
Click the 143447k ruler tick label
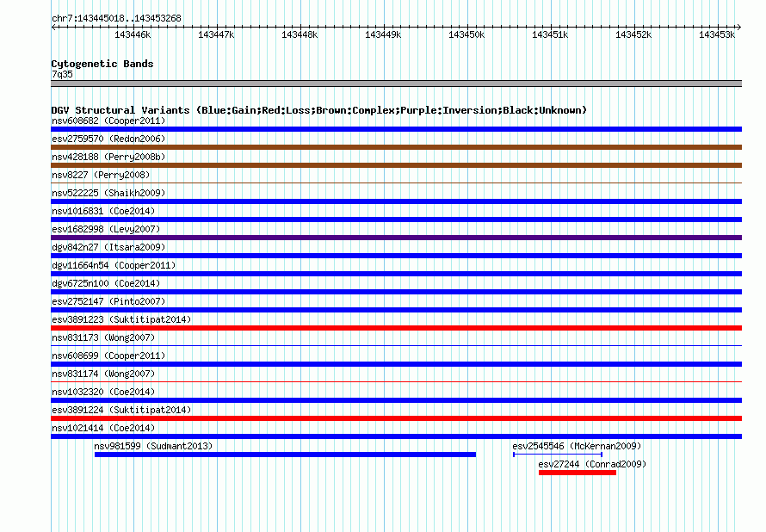pyautogui.click(x=216, y=34)
